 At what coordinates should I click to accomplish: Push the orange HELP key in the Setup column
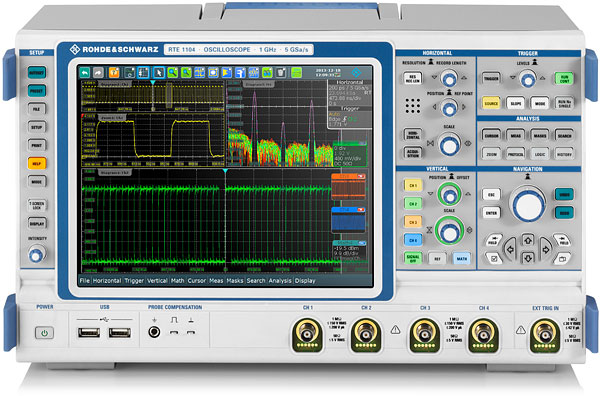[37, 163]
